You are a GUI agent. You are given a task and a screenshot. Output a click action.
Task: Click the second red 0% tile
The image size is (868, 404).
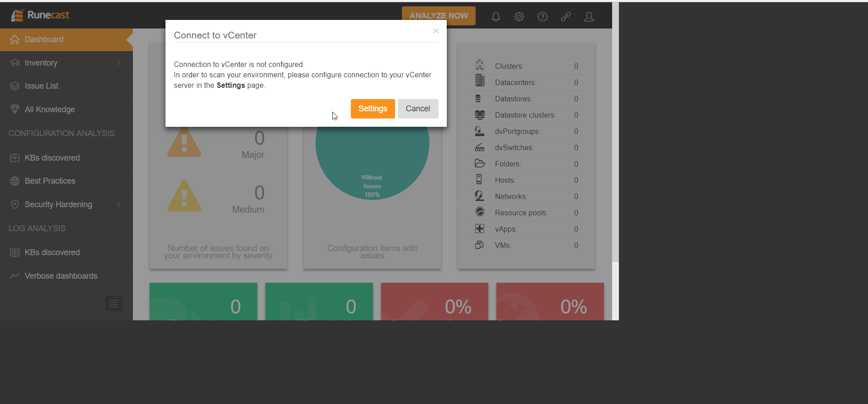click(550, 301)
